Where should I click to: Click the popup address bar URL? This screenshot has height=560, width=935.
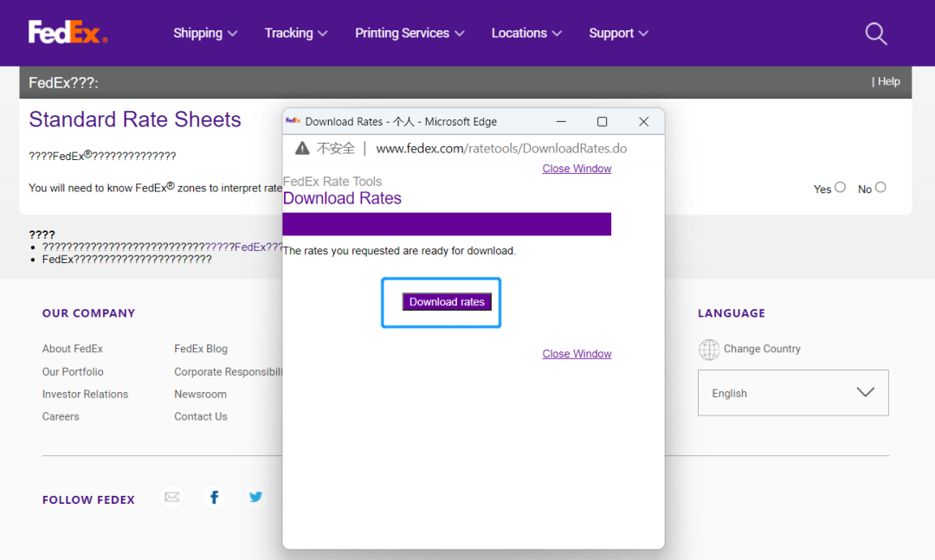pos(501,149)
